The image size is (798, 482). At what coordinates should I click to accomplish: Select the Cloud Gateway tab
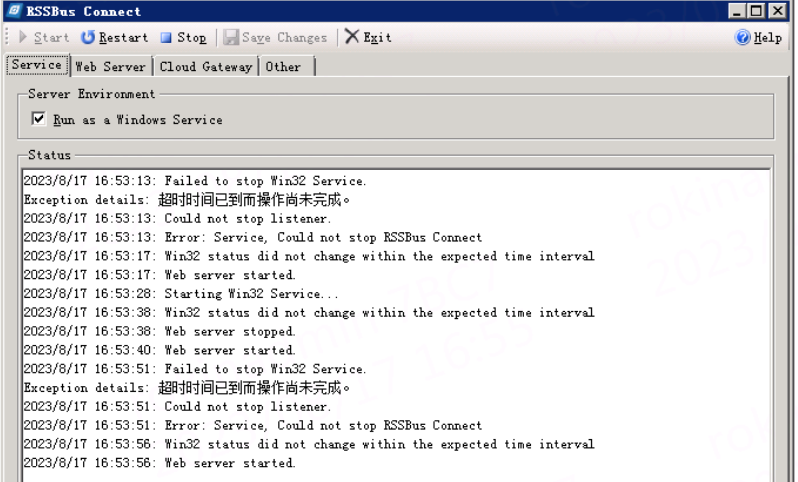(x=207, y=67)
